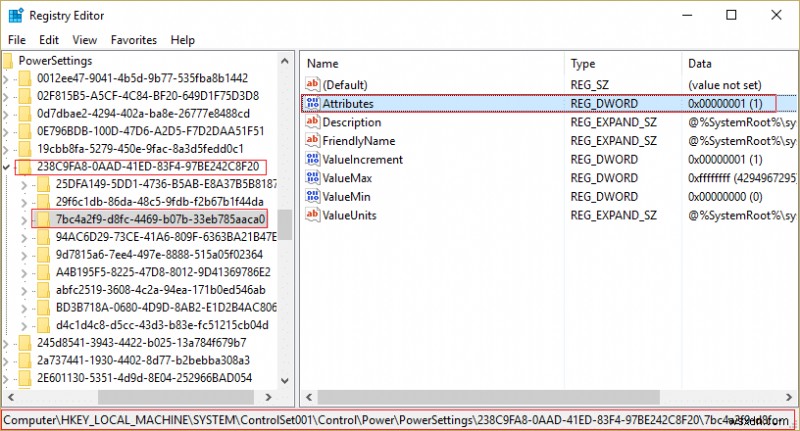Viewport: 800px width, 431px height.
Task: Click the ValueIncrement DWORD icon
Action: click(x=312, y=159)
